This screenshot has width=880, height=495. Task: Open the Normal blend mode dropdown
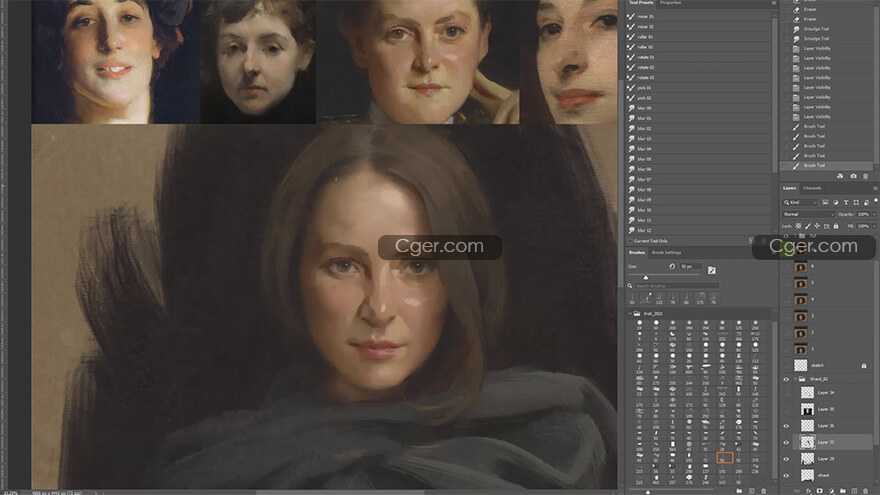809,214
